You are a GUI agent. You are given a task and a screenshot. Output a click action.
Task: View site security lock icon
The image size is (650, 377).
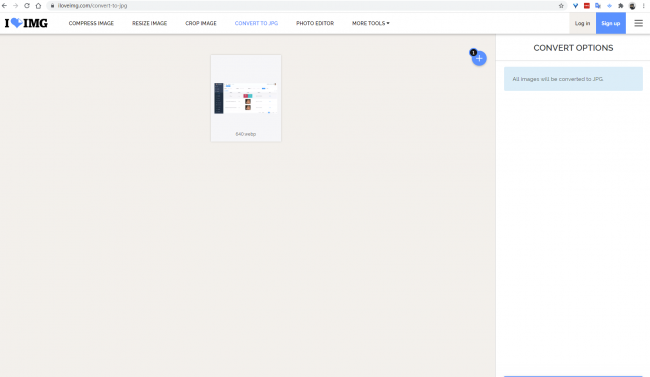[x=52, y=6]
